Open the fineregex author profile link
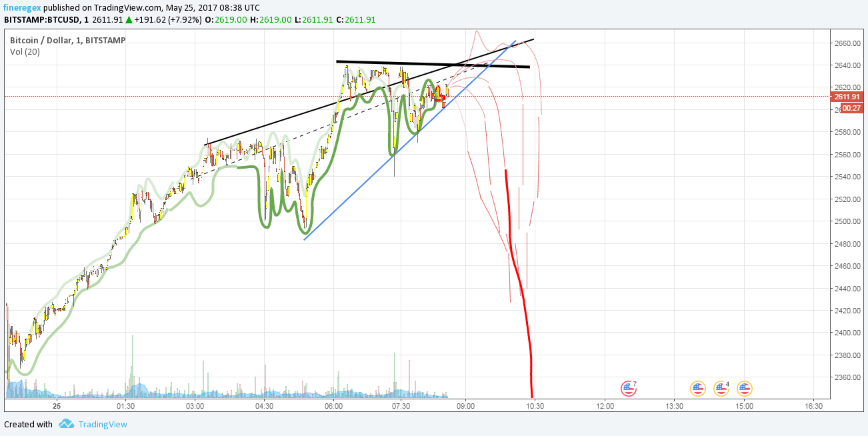The height and width of the screenshot is (436, 868). pos(23,7)
